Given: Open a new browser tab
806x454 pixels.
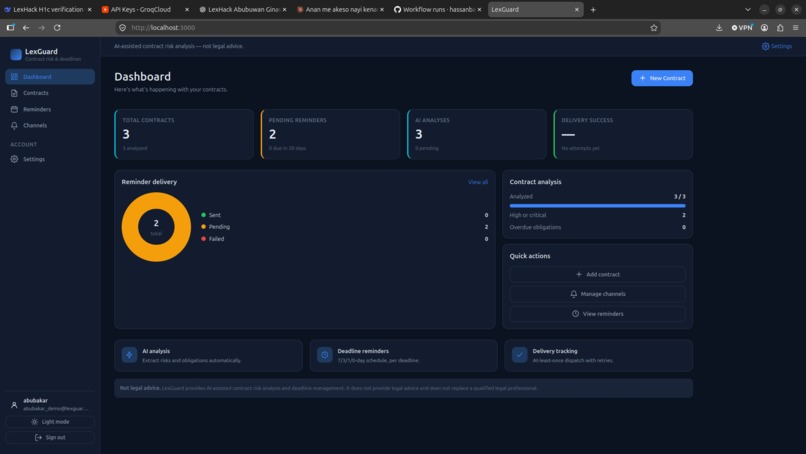Looking at the screenshot, I should 593,9.
